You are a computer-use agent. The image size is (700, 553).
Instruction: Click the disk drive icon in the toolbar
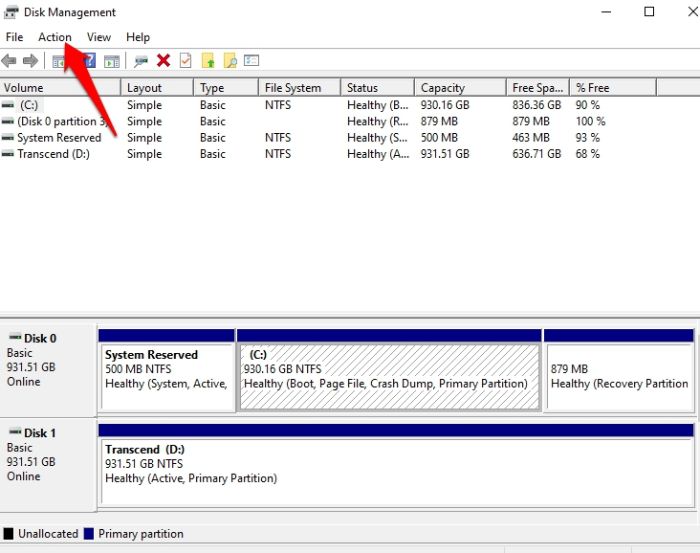coord(141,61)
